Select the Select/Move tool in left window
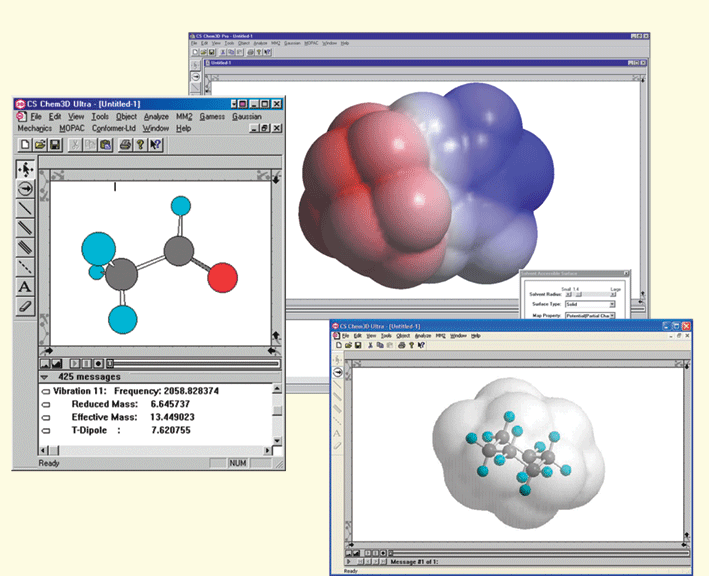Image resolution: width=709 pixels, height=576 pixels. click(25, 169)
